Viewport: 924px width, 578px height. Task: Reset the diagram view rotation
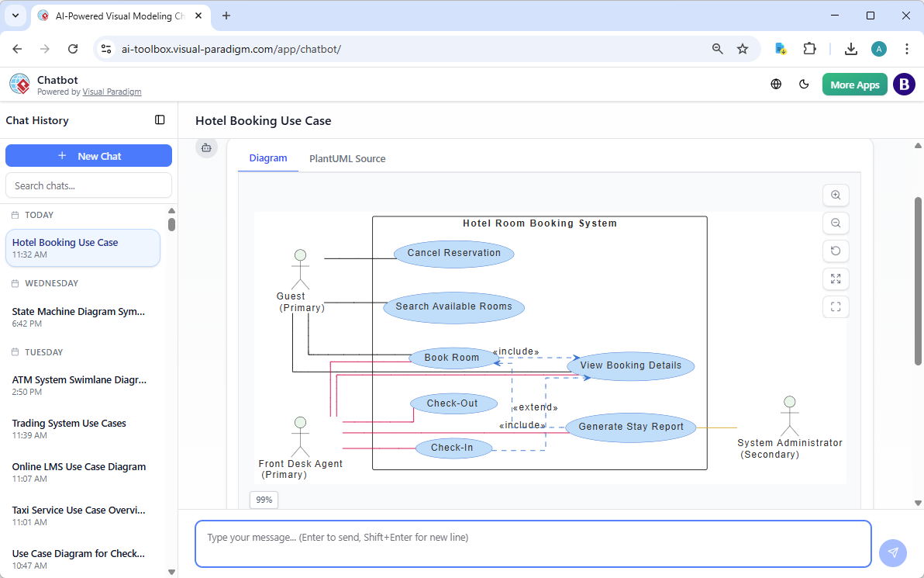pyautogui.click(x=835, y=251)
